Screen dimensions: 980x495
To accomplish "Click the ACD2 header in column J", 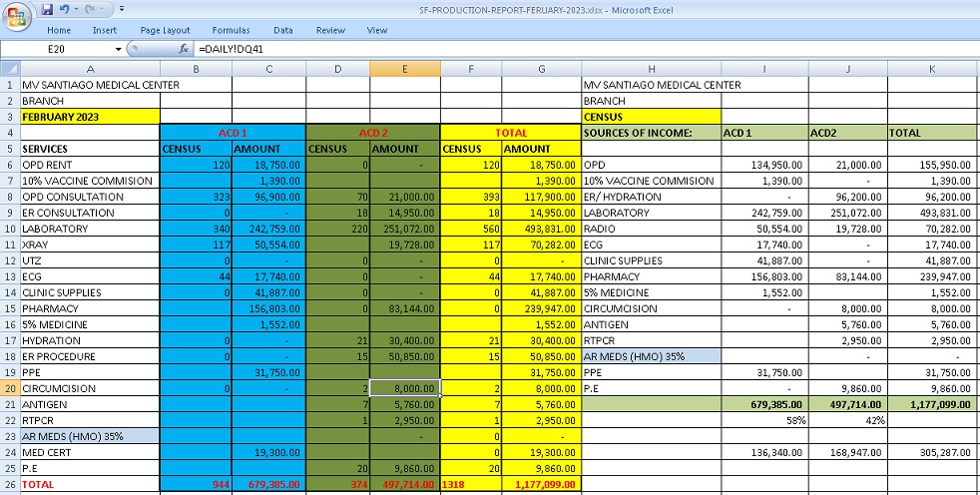I will click(x=848, y=133).
